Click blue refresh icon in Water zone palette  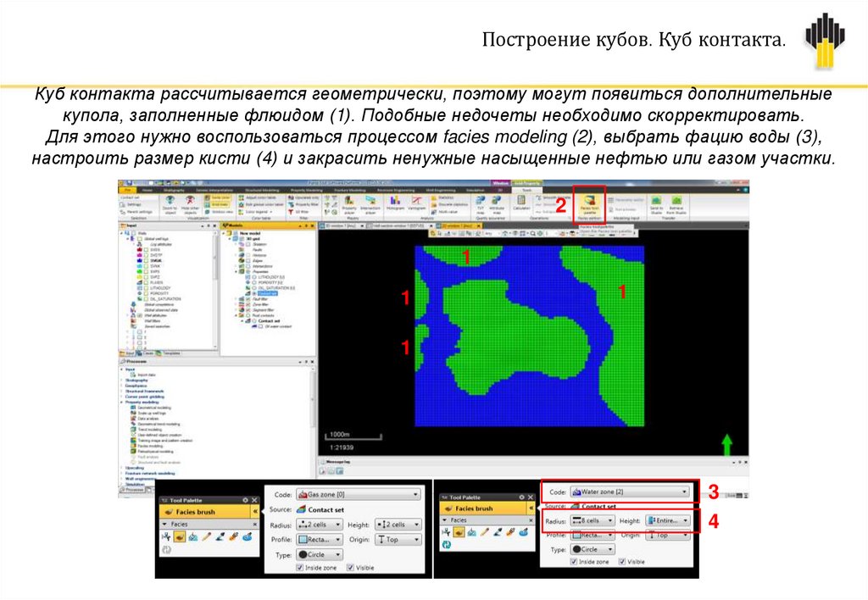(x=446, y=545)
